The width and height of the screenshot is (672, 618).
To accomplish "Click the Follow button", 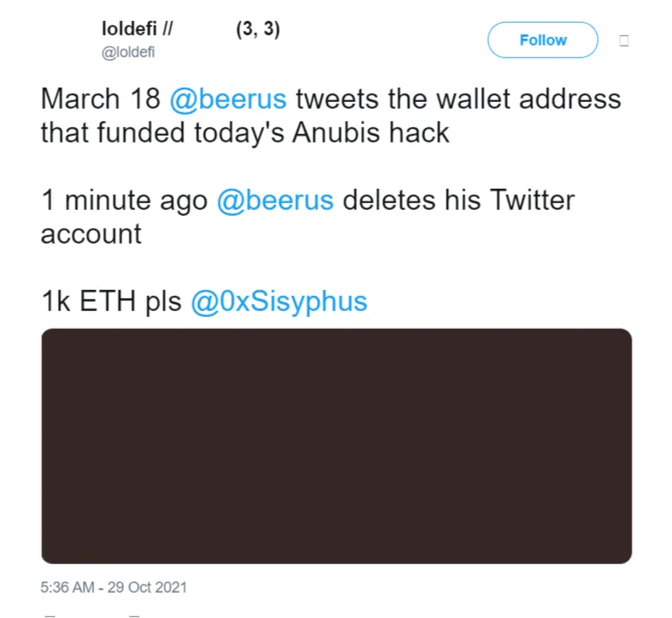I will click(x=542, y=40).
